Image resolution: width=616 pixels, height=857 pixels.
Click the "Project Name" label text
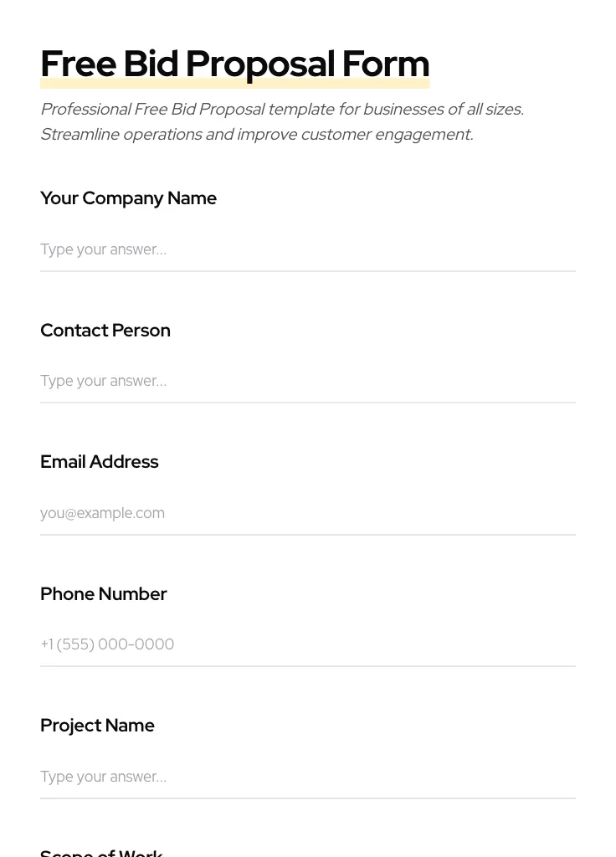point(97,726)
